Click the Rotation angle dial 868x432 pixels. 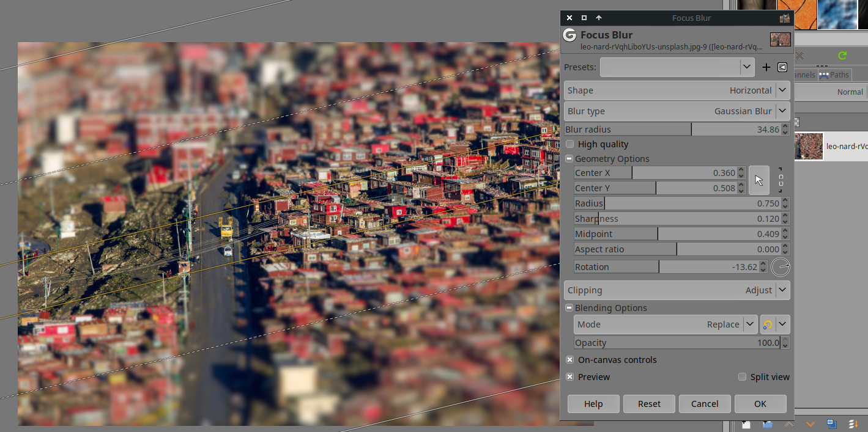pos(781,267)
